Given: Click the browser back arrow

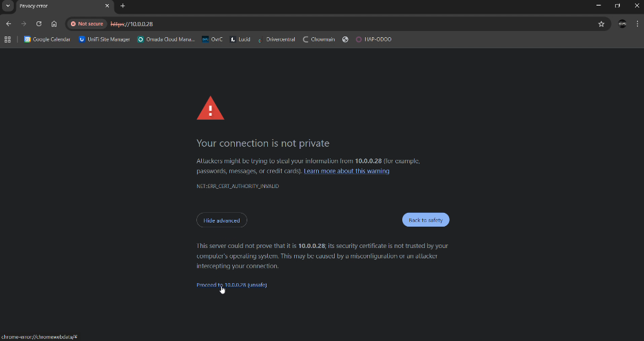Looking at the screenshot, I should pos(8,23).
